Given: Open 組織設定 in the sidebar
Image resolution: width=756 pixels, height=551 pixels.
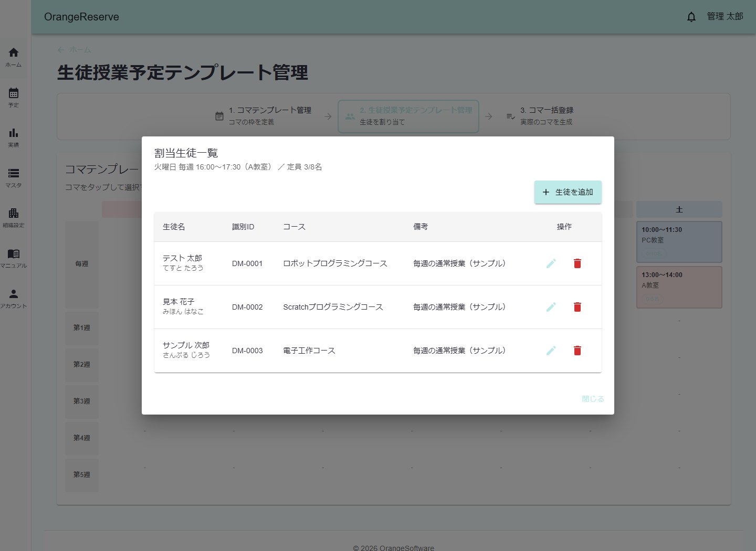Looking at the screenshot, I should [14, 218].
